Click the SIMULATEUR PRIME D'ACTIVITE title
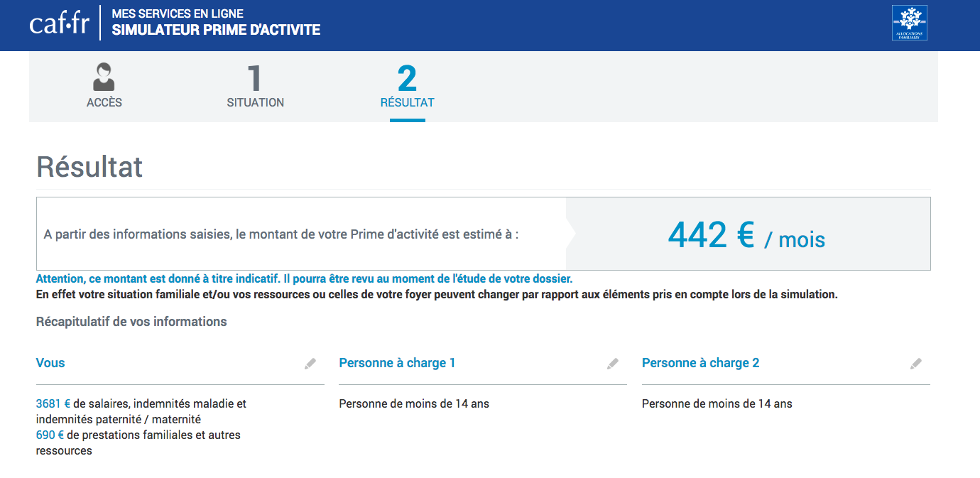 216,31
